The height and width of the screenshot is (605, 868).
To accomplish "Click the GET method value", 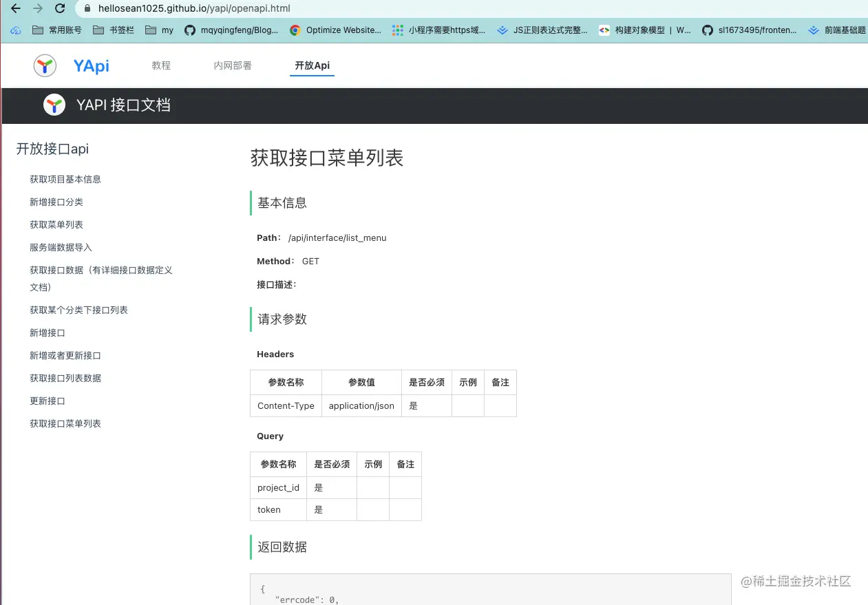I will [310, 262].
